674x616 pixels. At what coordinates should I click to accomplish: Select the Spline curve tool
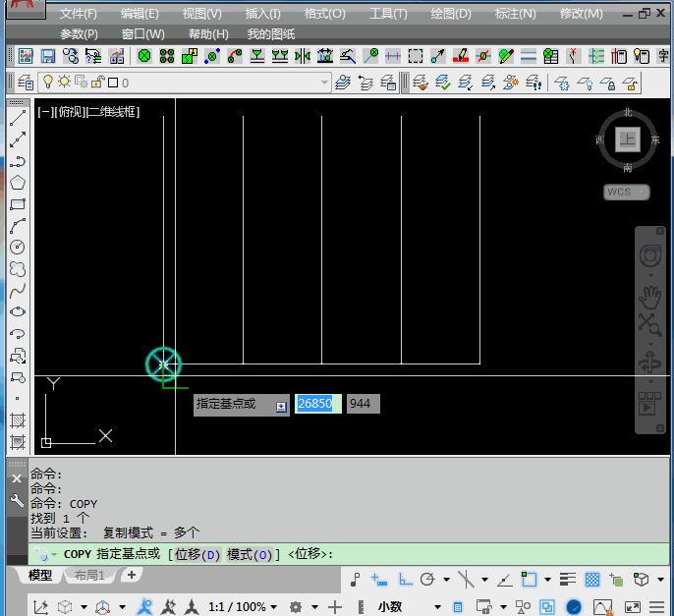(x=18, y=291)
